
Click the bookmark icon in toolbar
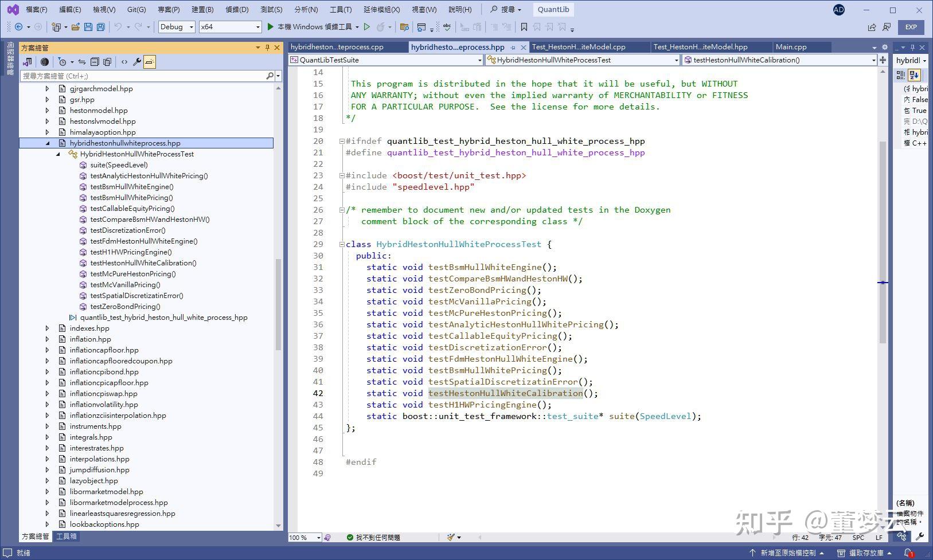pyautogui.click(x=524, y=27)
